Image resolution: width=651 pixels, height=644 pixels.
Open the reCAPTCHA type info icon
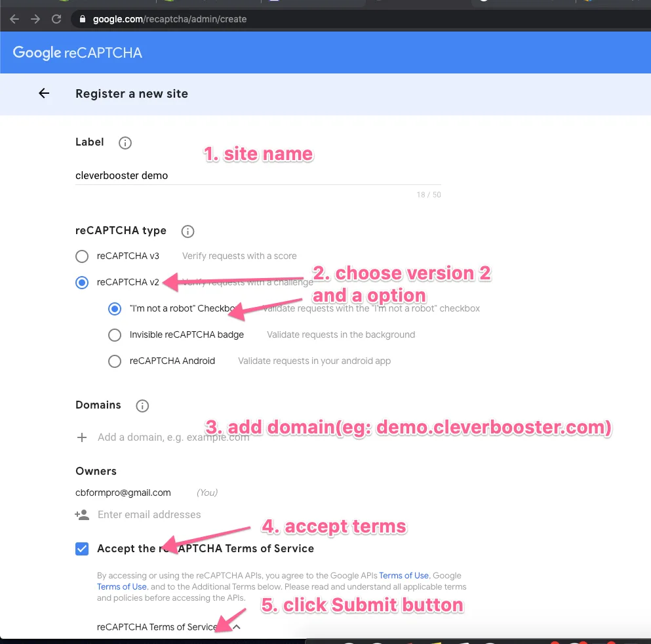187,231
